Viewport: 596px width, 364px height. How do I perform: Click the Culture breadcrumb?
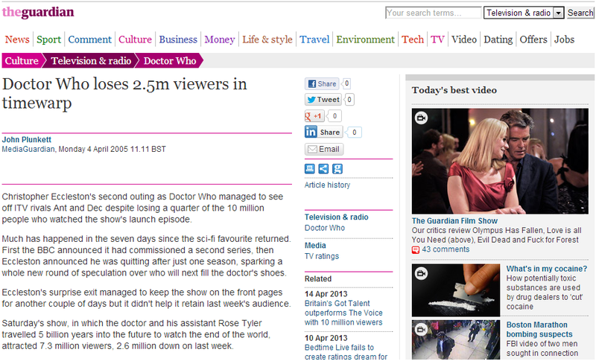pos(22,61)
